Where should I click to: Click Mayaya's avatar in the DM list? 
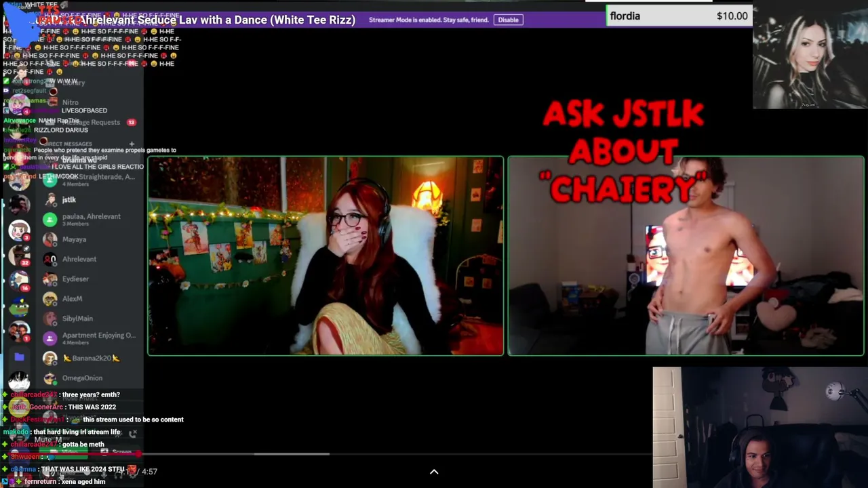[50, 239]
